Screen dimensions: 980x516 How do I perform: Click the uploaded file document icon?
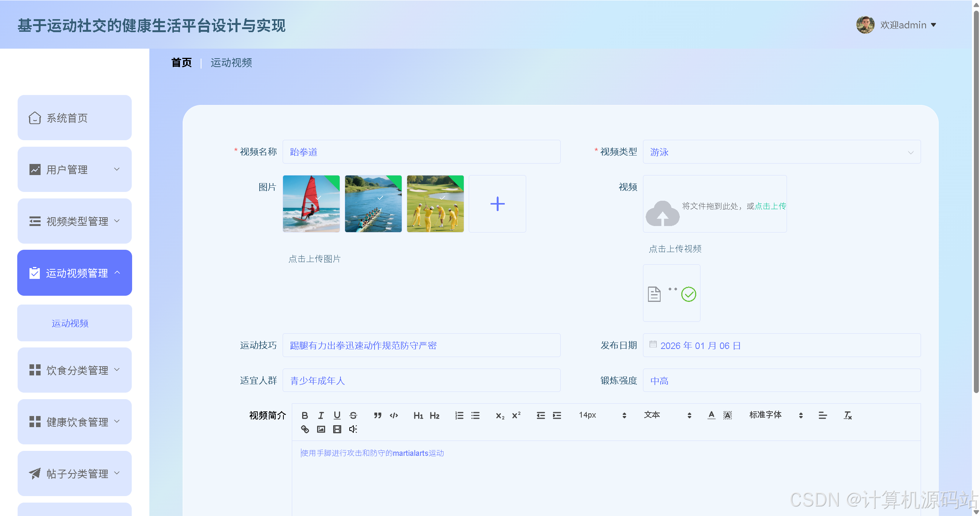click(654, 294)
